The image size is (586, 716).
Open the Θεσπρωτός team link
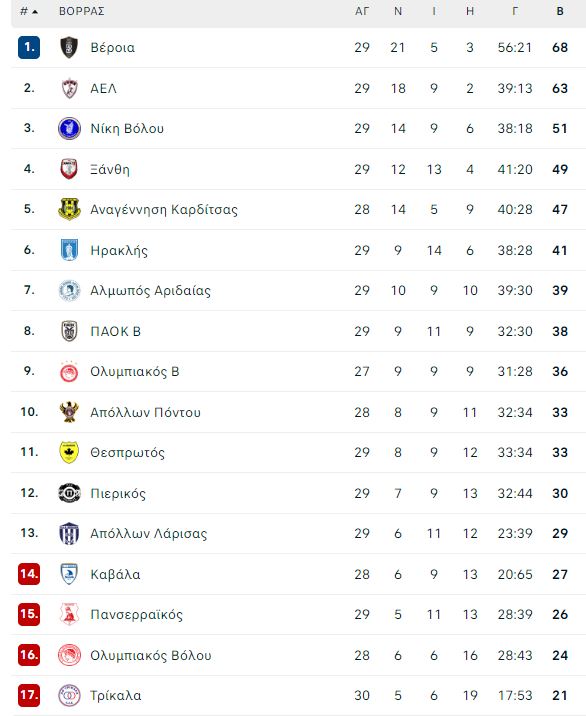[x=127, y=453]
